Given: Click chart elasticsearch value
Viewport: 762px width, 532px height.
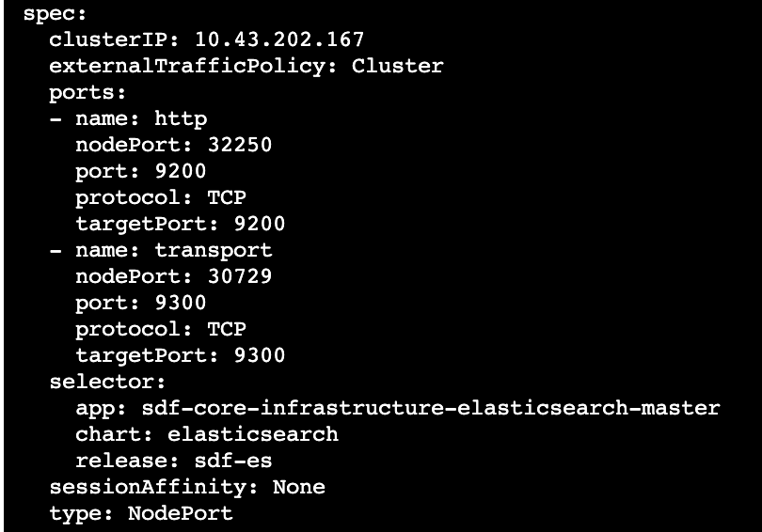Looking at the screenshot, I should (x=253, y=434).
